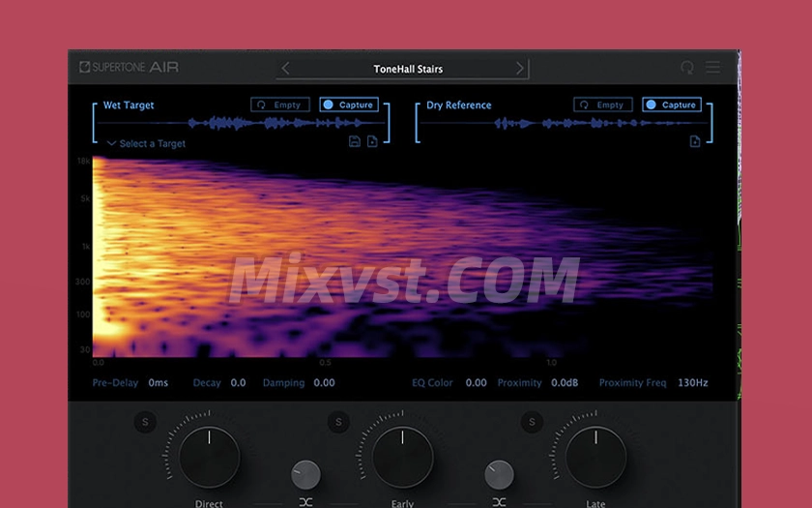The width and height of the screenshot is (812, 508).
Task: Click the crossfade icon between Direct and Early
Action: 305,502
